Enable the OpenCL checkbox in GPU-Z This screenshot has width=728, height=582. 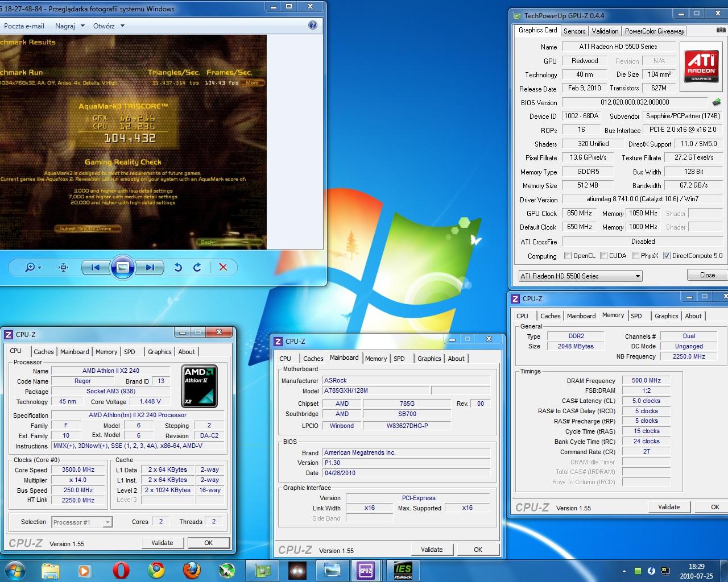tap(568, 256)
